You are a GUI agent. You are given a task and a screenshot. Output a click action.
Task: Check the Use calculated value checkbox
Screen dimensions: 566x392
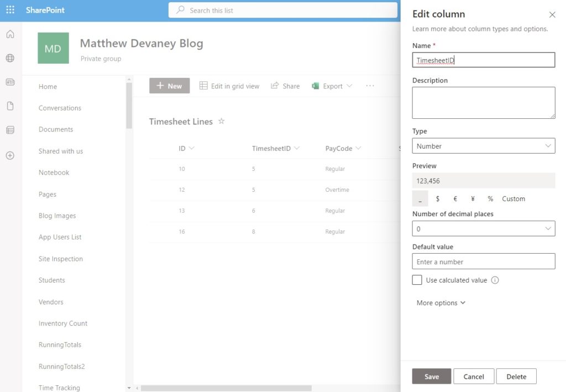417,280
